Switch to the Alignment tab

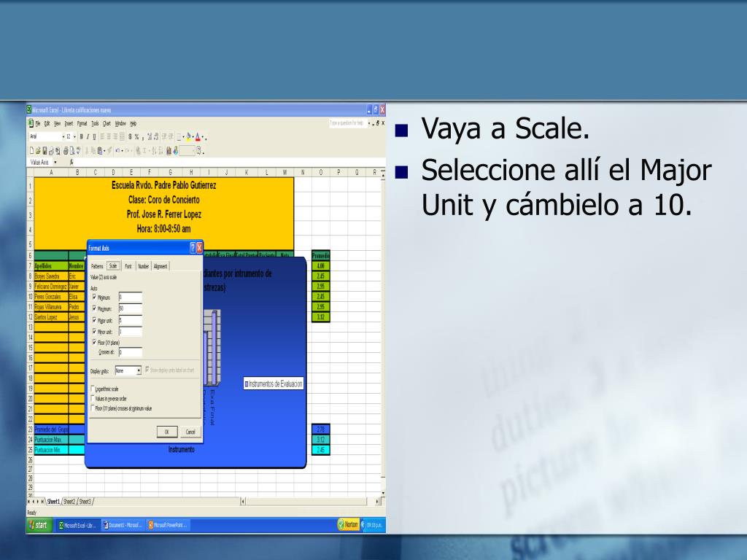tap(160, 266)
